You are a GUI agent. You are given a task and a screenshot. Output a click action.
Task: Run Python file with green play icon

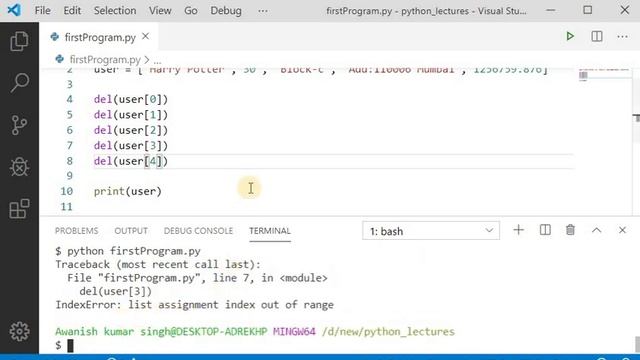[570, 36]
